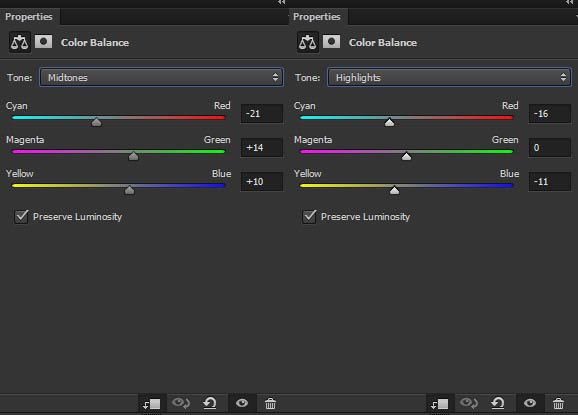Click Yellow-Blue value field showing +10

click(x=262, y=181)
